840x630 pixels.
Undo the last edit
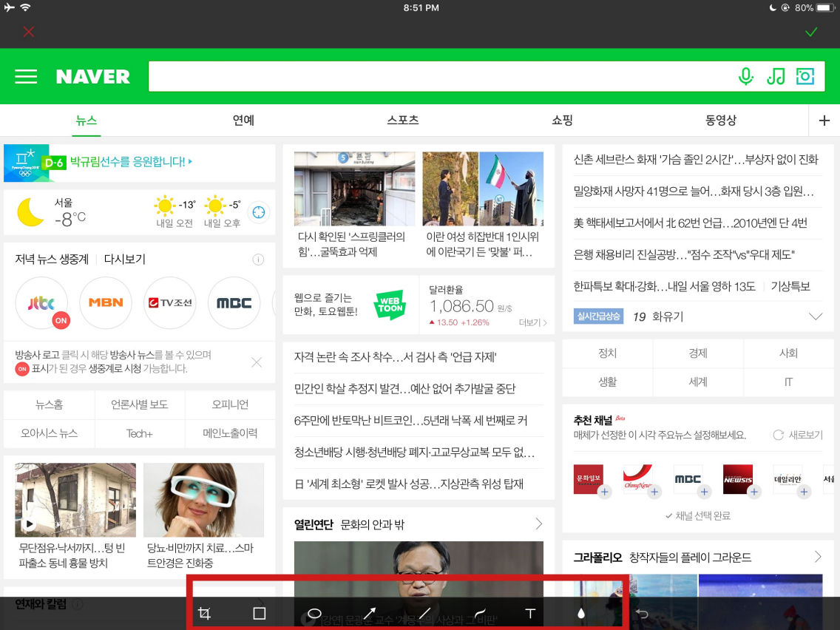[x=642, y=614]
